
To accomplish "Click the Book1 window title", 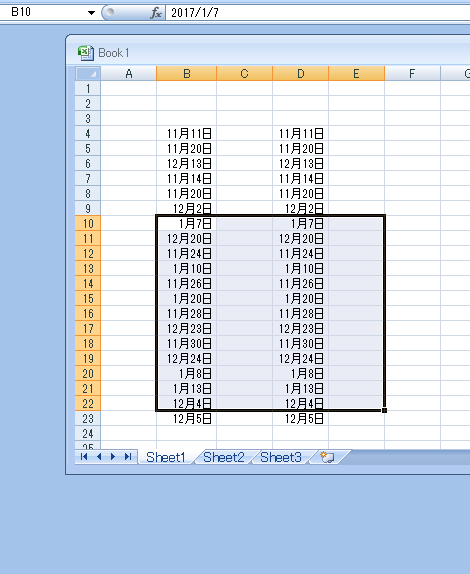I will pyautogui.click(x=114, y=53).
